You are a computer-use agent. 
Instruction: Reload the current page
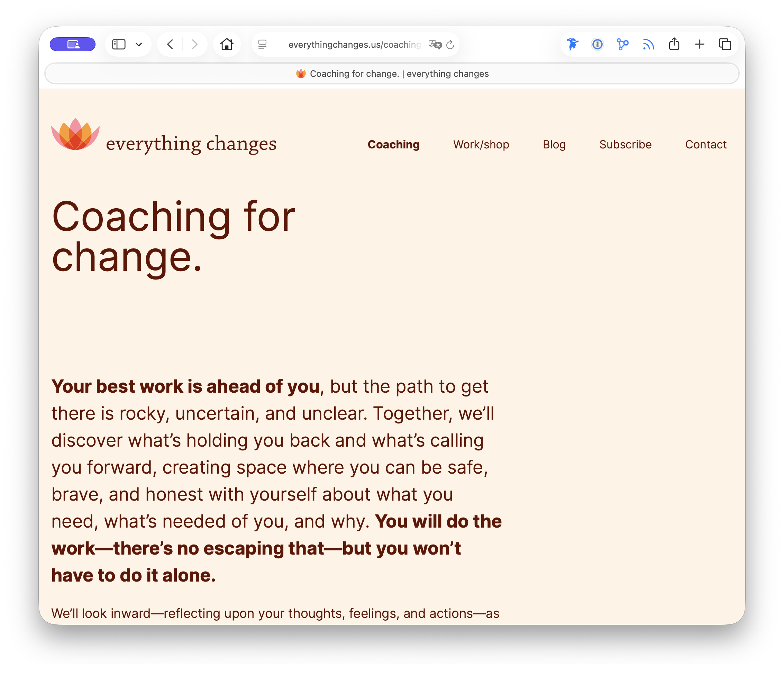tap(450, 45)
